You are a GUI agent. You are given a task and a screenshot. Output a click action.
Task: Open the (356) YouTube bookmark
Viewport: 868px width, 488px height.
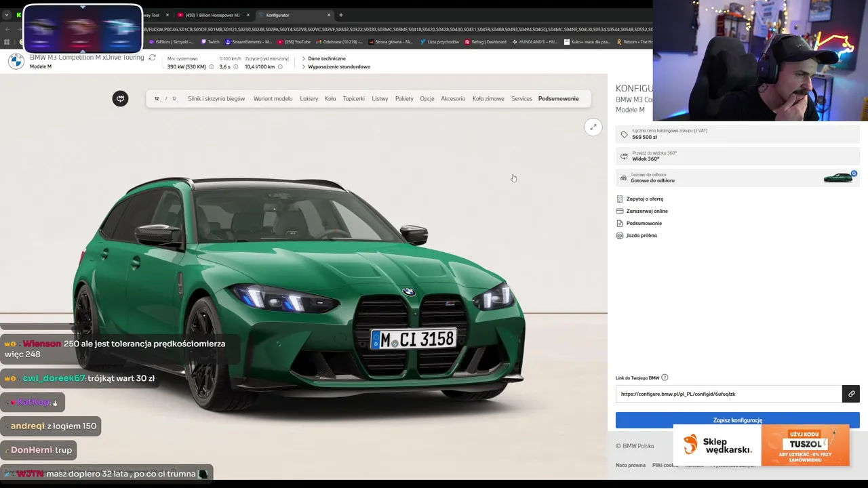[x=294, y=42]
